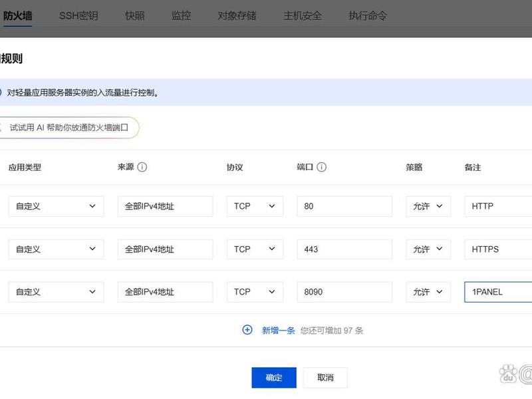Click the plus circle icon to add a rule
This screenshot has width=532, height=399.
tap(247, 330)
